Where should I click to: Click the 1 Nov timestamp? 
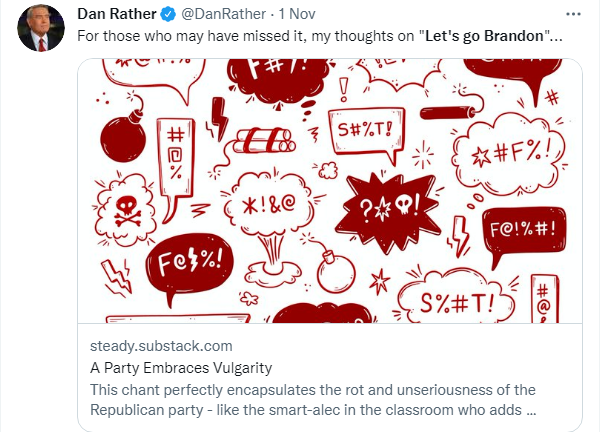pyautogui.click(x=297, y=14)
